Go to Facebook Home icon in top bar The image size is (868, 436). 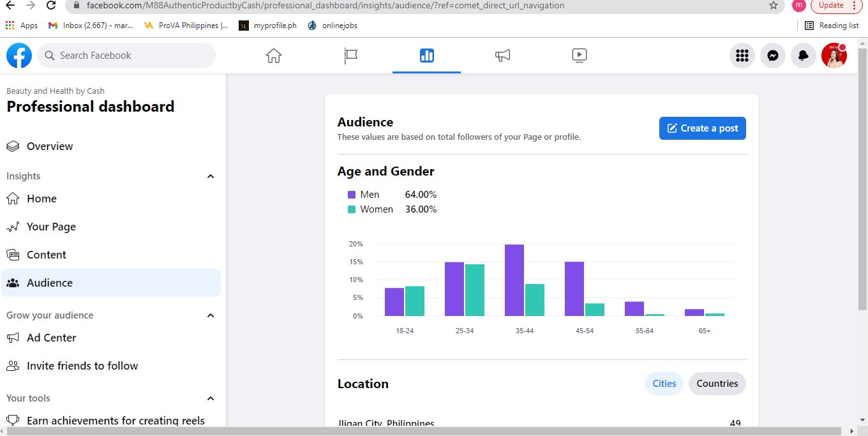click(x=274, y=56)
